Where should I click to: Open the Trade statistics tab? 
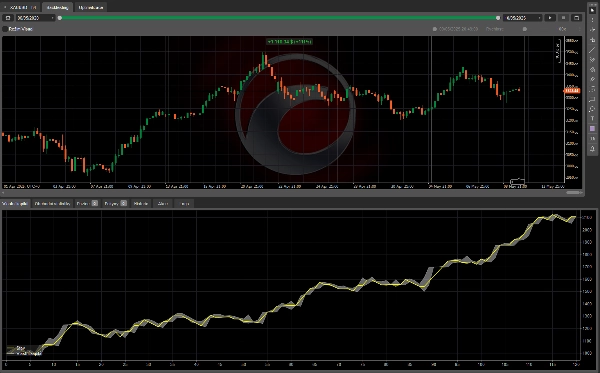52,204
